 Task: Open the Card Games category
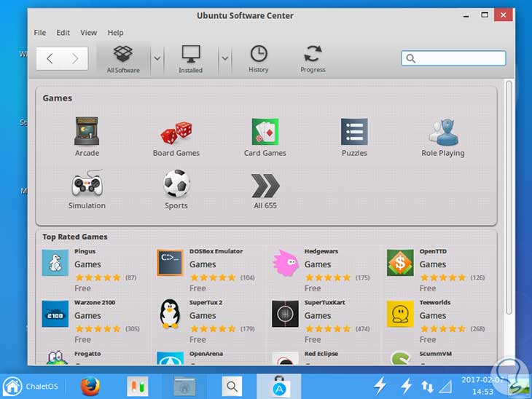(x=265, y=138)
